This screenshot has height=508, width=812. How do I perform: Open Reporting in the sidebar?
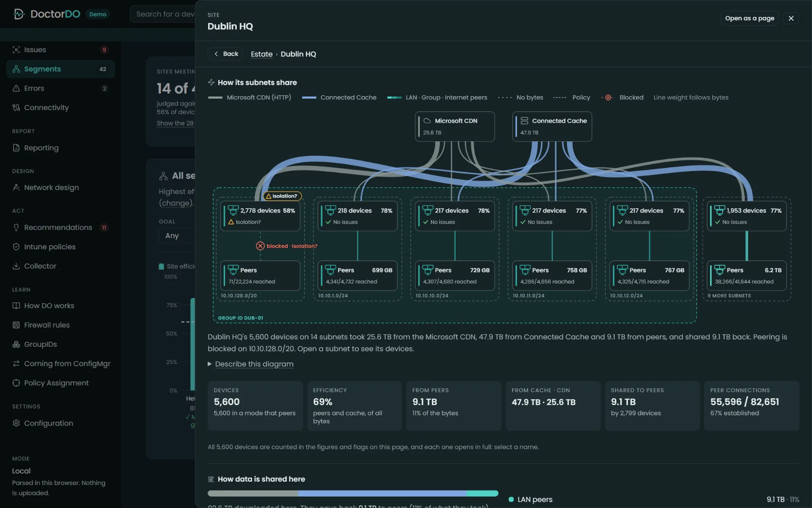coord(60,148)
